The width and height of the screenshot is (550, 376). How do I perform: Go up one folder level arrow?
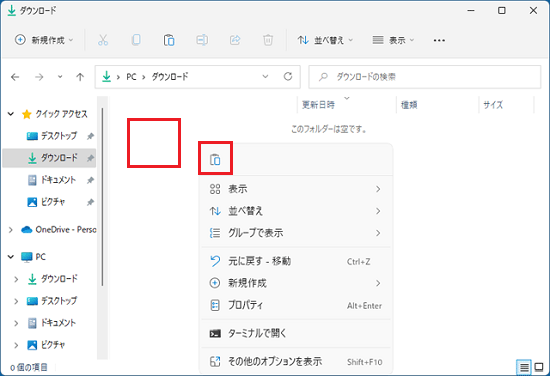coord(80,77)
